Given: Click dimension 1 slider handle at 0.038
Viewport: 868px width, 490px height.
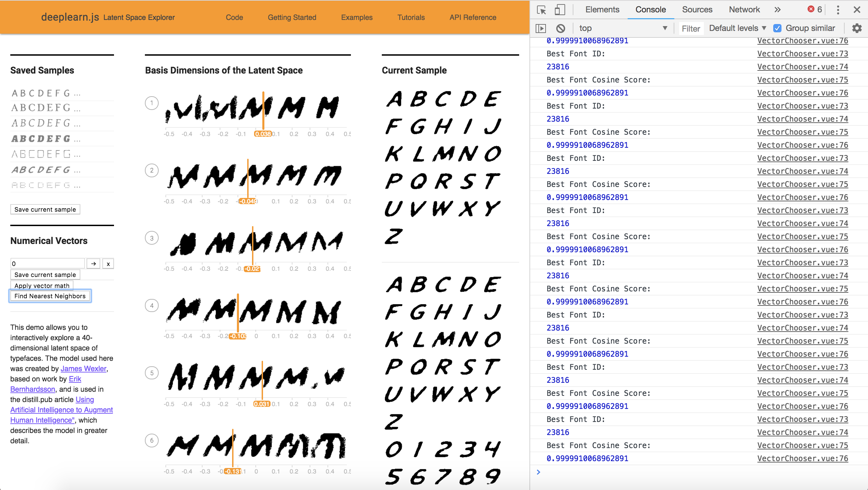Looking at the screenshot, I should 263,134.
